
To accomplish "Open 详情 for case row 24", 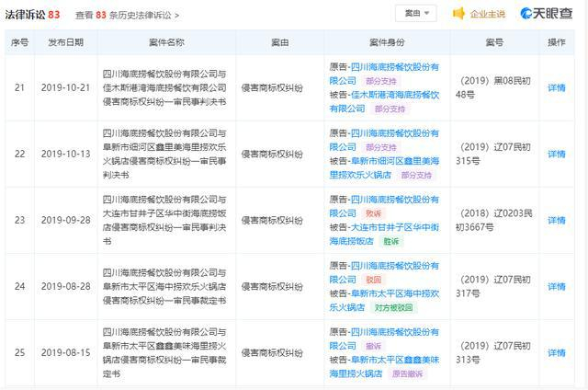I will point(557,286).
